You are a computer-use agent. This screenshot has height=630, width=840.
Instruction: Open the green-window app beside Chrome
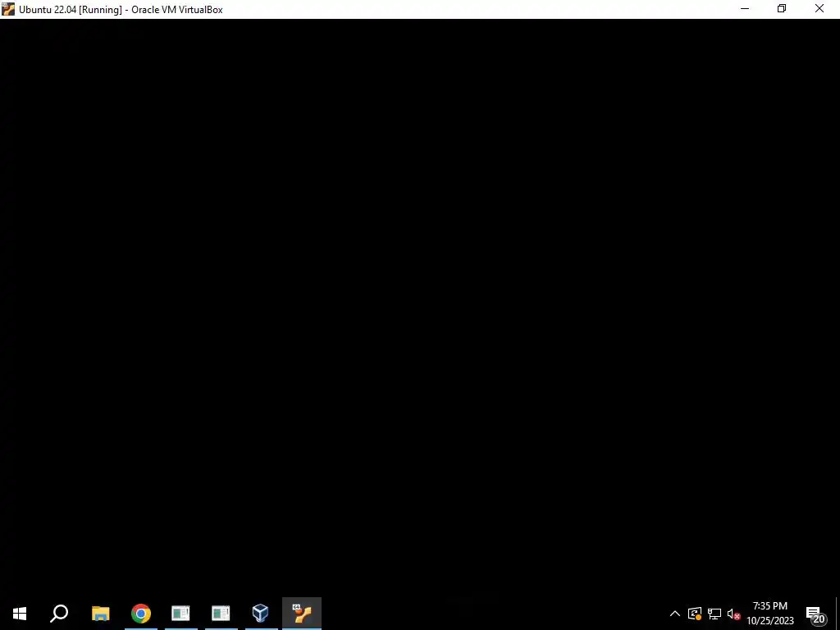180,614
